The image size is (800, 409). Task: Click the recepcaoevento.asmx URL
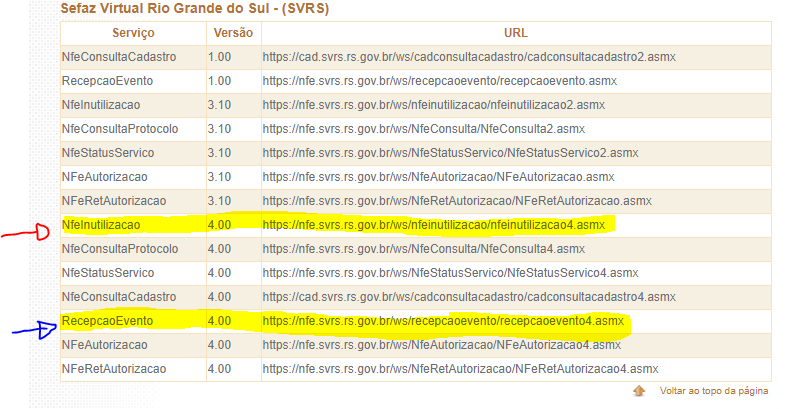point(440,81)
